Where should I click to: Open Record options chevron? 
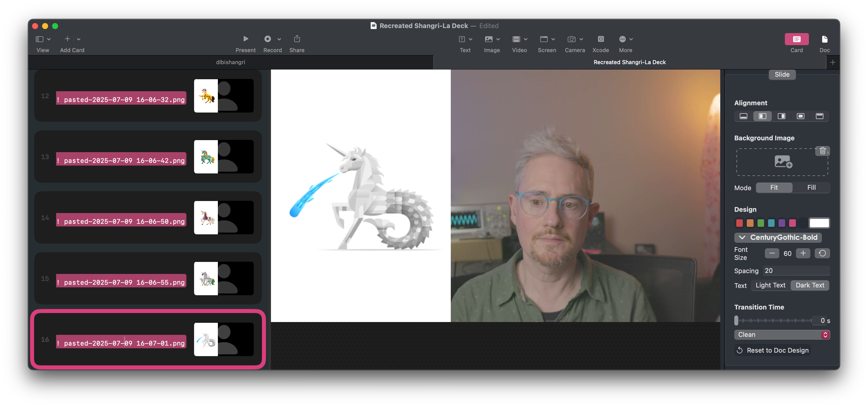tap(279, 39)
